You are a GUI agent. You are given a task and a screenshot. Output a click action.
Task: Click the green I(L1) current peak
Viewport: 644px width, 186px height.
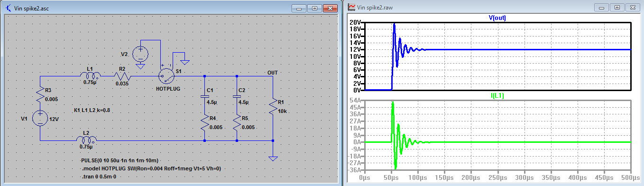click(x=393, y=102)
